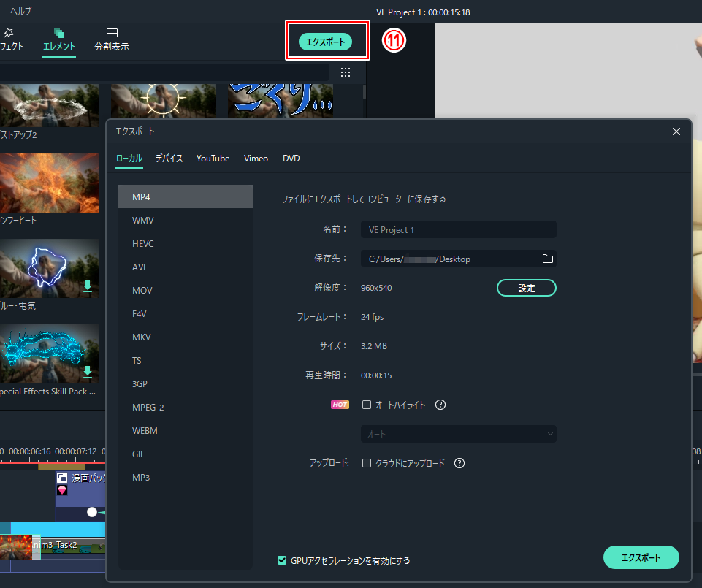Click help icon next to オートハイライト
Viewport: 702px width, 588px height.
tap(440, 405)
